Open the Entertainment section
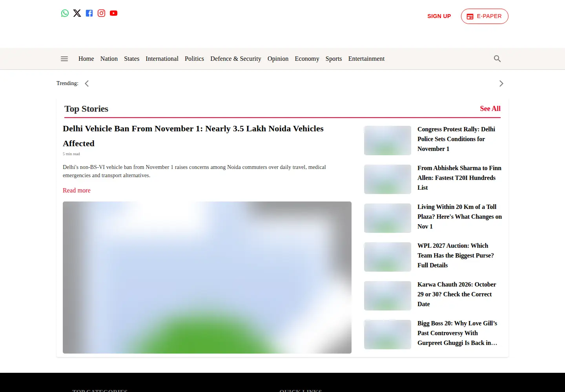Image resolution: width=565 pixels, height=392 pixels. click(x=366, y=59)
